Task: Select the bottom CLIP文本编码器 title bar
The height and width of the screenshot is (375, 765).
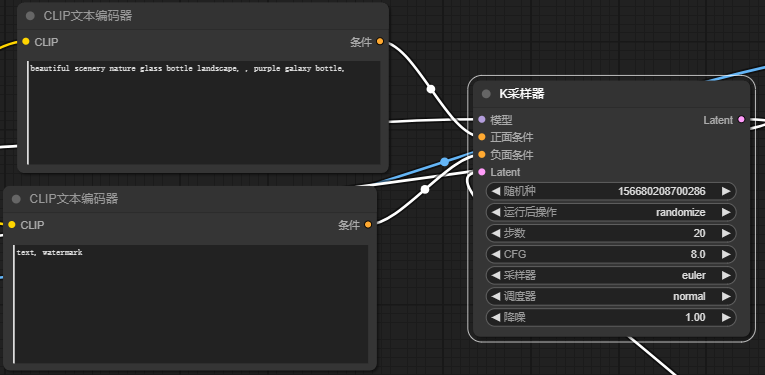Action: (x=190, y=199)
